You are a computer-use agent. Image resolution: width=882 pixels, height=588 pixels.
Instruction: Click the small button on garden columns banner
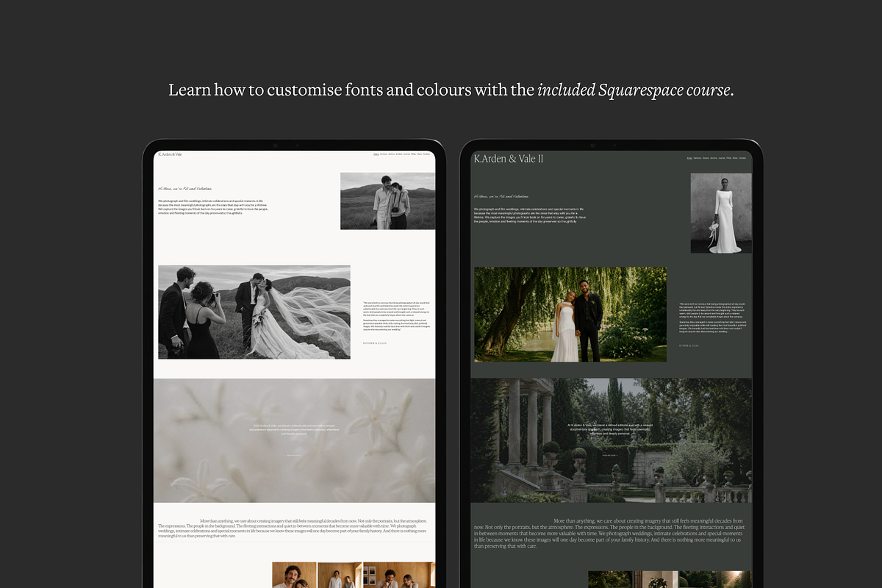610,455
